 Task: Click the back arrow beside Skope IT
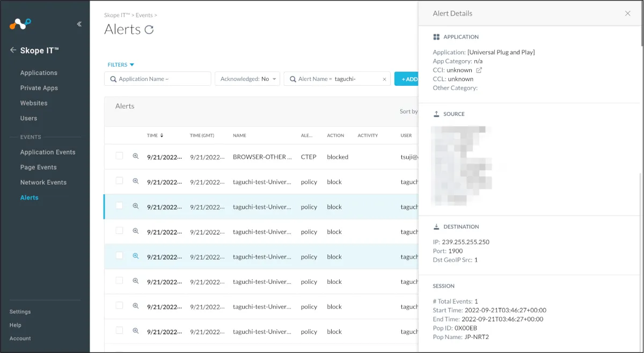point(13,50)
